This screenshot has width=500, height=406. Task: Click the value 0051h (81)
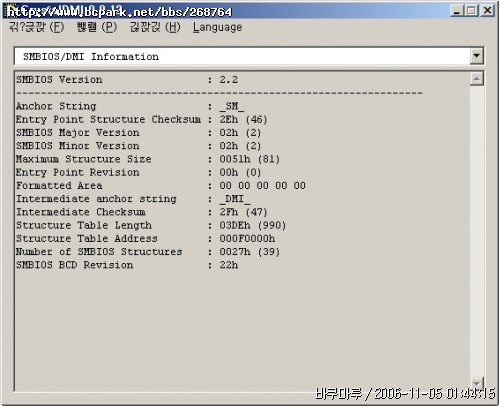coord(250,159)
